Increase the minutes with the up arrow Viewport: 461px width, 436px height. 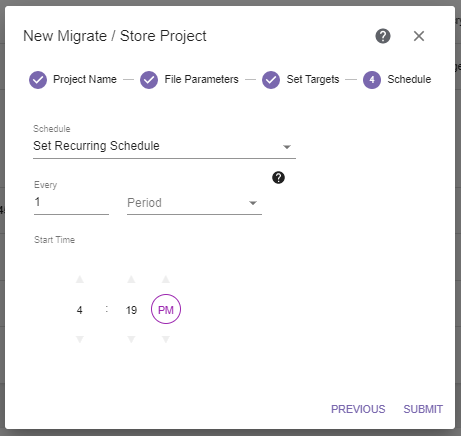tap(131, 279)
